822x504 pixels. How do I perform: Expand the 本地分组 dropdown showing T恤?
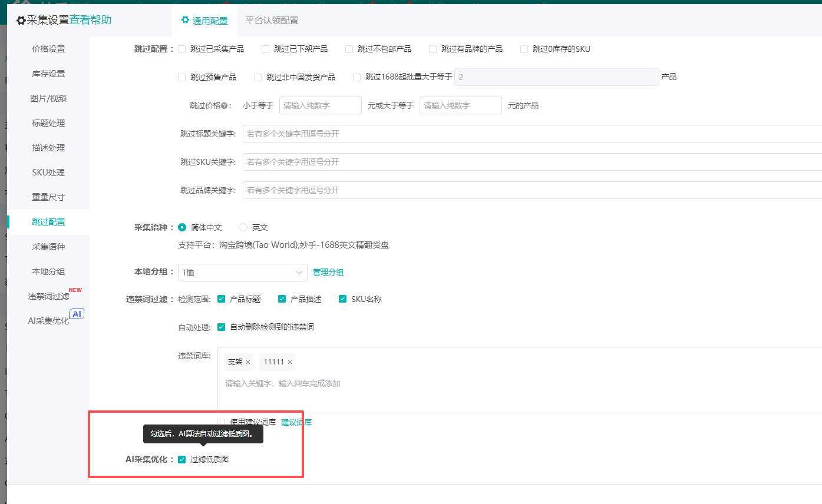pos(242,272)
